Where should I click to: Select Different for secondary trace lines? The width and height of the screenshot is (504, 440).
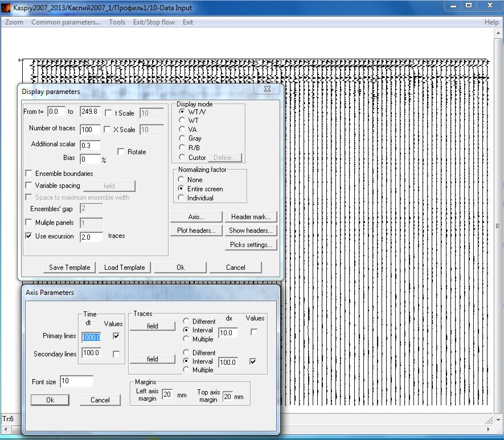(x=186, y=352)
